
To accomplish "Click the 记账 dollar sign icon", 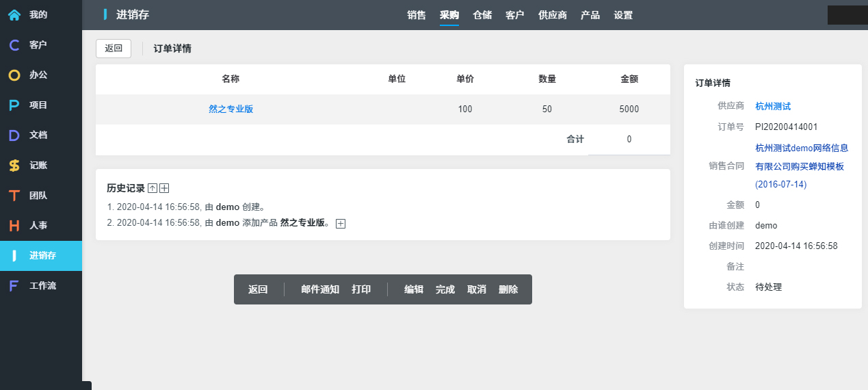I will (x=14, y=166).
